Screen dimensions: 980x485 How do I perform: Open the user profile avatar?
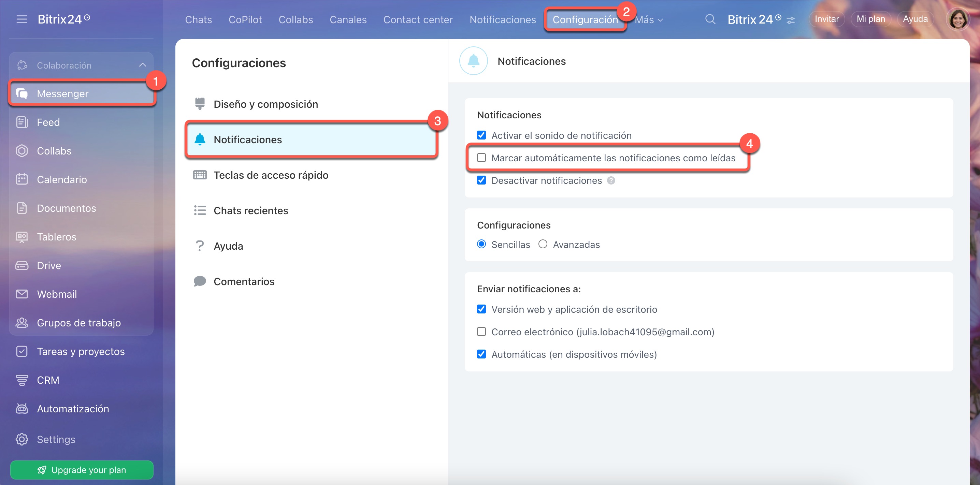click(957, 19)
